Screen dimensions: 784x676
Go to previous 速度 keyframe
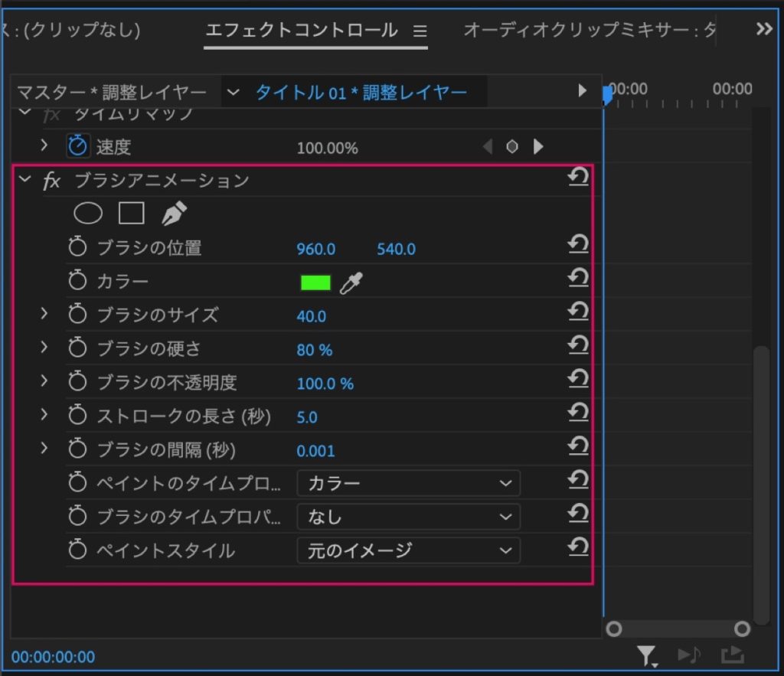click(488, 147)
